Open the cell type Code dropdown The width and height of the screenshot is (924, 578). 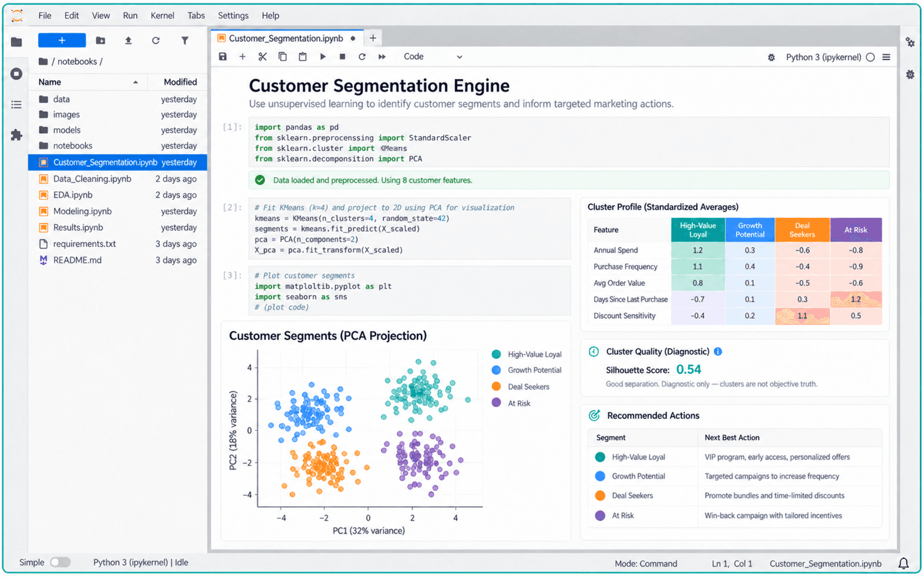click(433, 57)
